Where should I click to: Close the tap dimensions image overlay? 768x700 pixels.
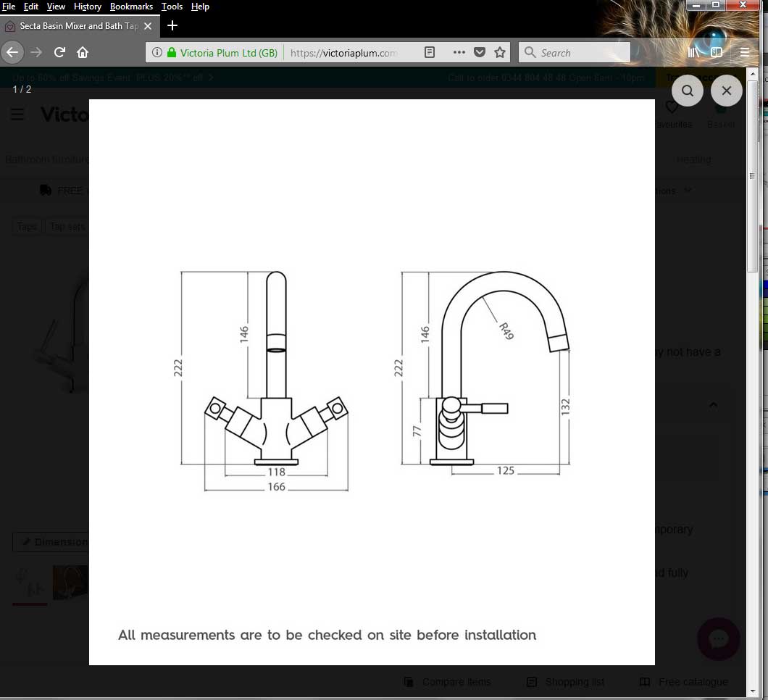click(x=726, y=91)
